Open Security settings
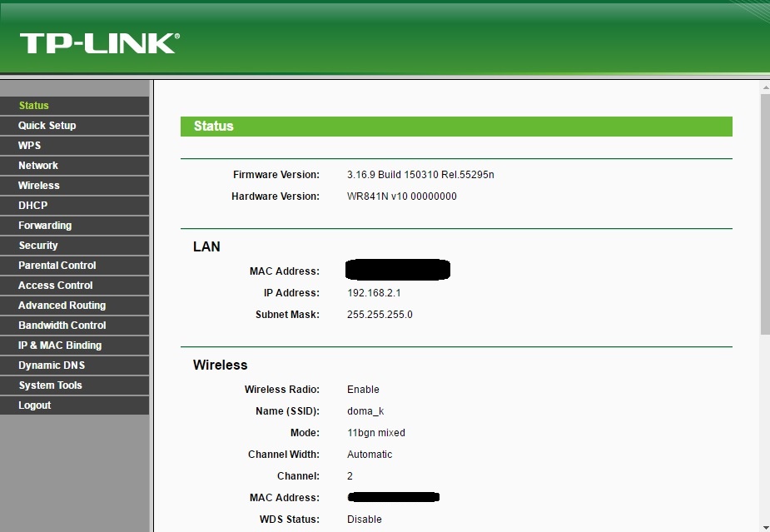 tap(74, 246)
